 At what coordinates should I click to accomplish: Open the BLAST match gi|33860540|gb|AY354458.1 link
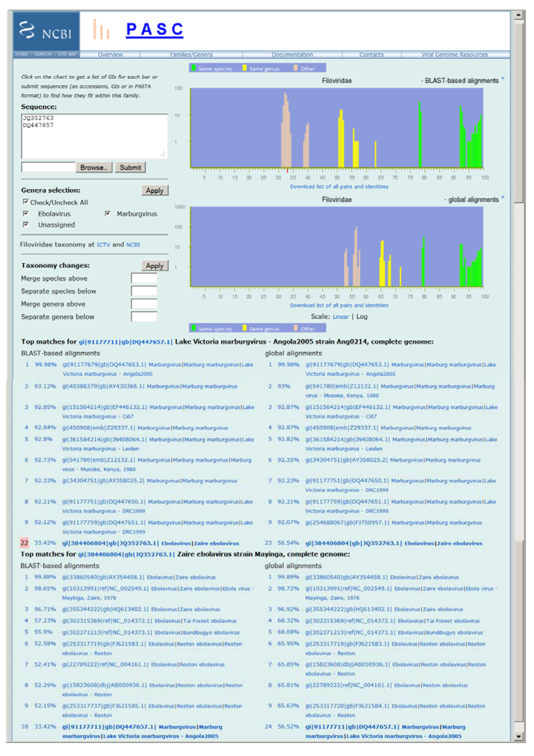click(x=103, y=577)
